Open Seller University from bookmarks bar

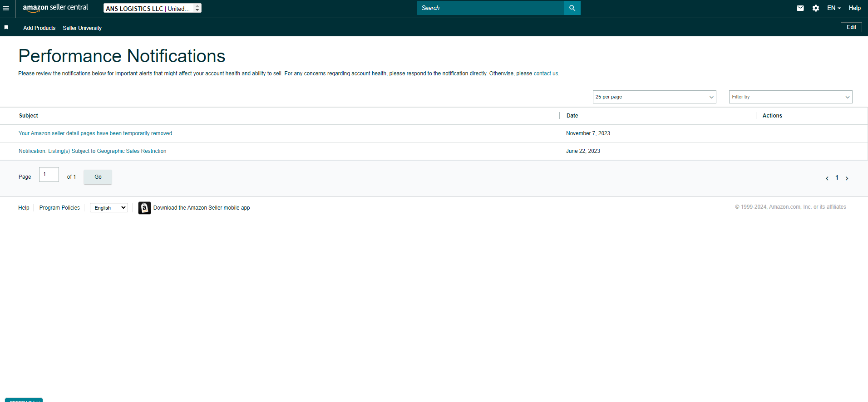pyautogui.click(x=82, y=28)
